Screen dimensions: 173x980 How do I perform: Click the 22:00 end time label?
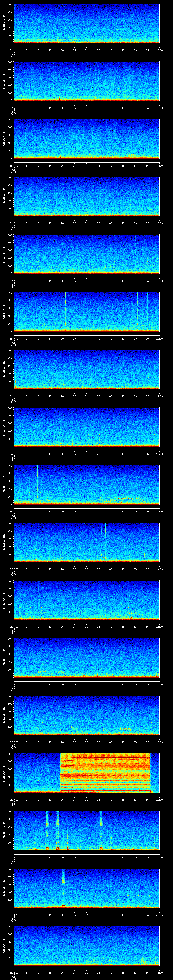pyautogui.click(x=160, y=454)
